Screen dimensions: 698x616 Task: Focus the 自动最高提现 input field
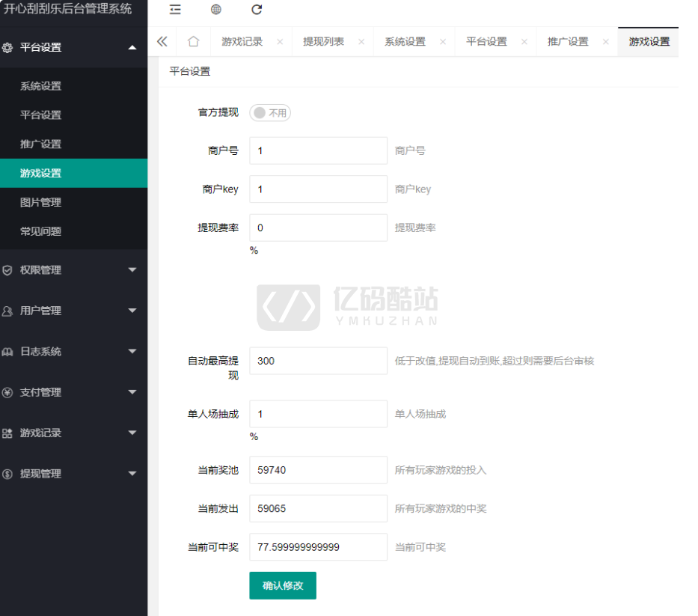coord(318,361)
